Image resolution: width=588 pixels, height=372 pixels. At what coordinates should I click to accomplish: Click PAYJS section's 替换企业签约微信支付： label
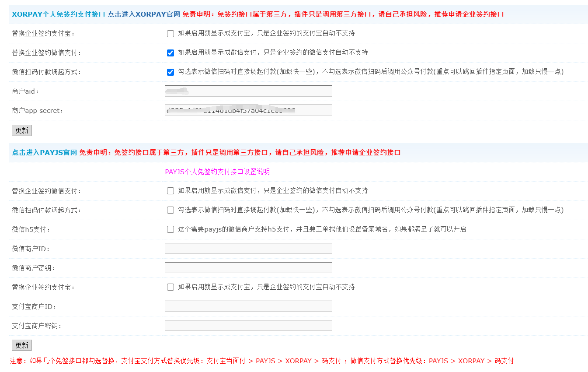[47, 191]
